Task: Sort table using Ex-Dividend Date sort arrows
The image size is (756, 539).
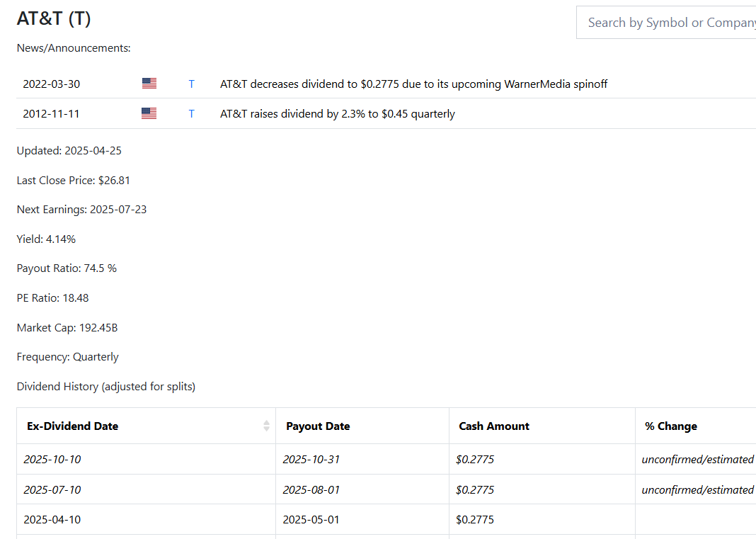Action: pyautogui.click(x=266, y=426)
